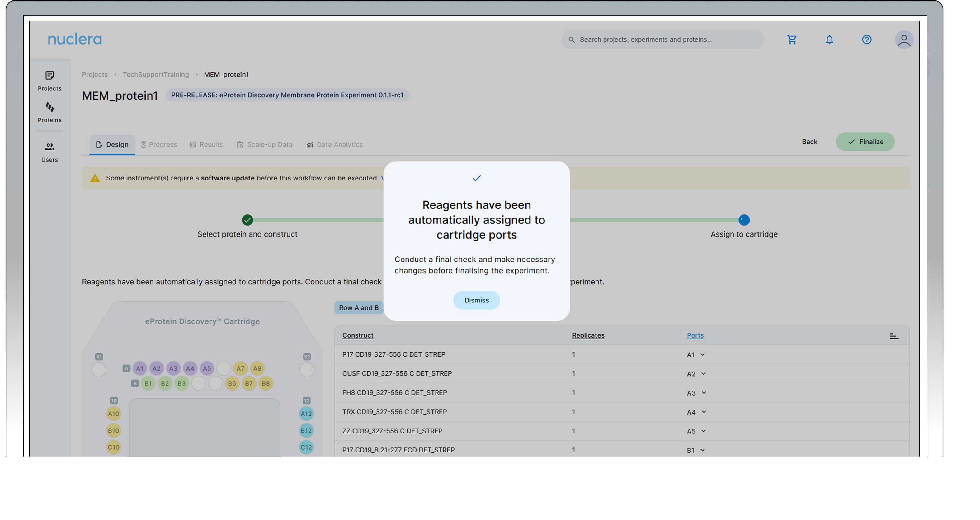
Task: Open the notifications bell
Action: tap(829, 40)
